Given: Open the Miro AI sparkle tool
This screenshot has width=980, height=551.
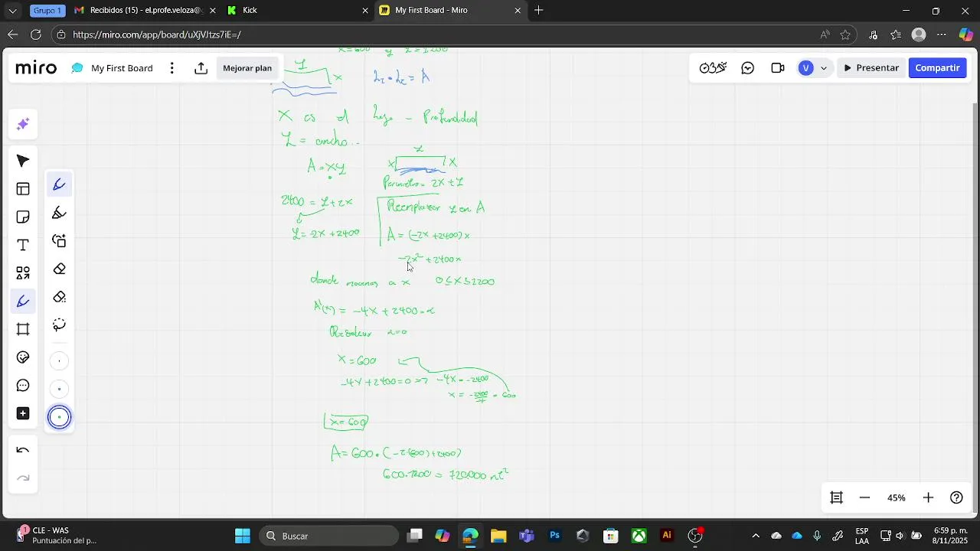Looking at the screenshot, I should click(x=23, y=124).
